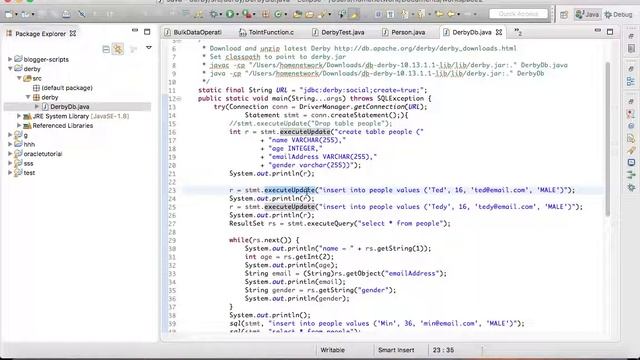This screenshot has height=360, width=640.
Task: Select the sss project
Action: (x=29, y=163)
